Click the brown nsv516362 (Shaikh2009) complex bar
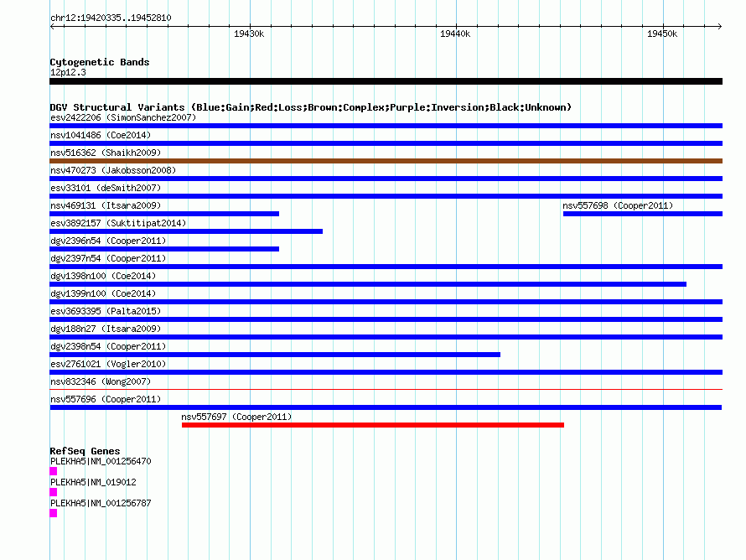746x560 pixels. tap(386, 161)
